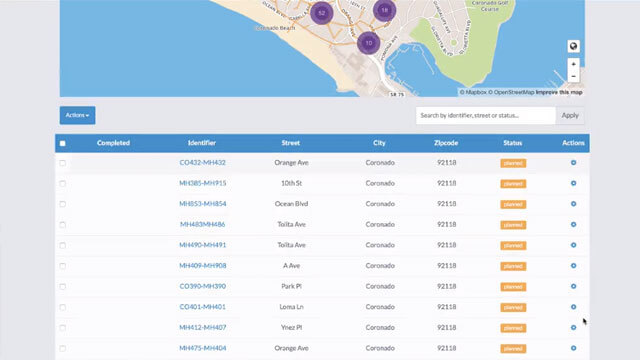
Task: Sort by the Status column header
Action: pos(513,143)
